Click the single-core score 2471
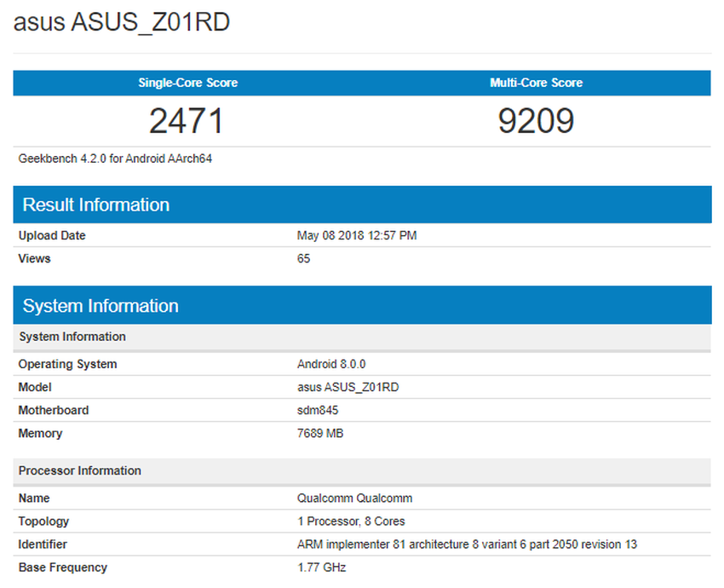 click(x=187, y=120)
